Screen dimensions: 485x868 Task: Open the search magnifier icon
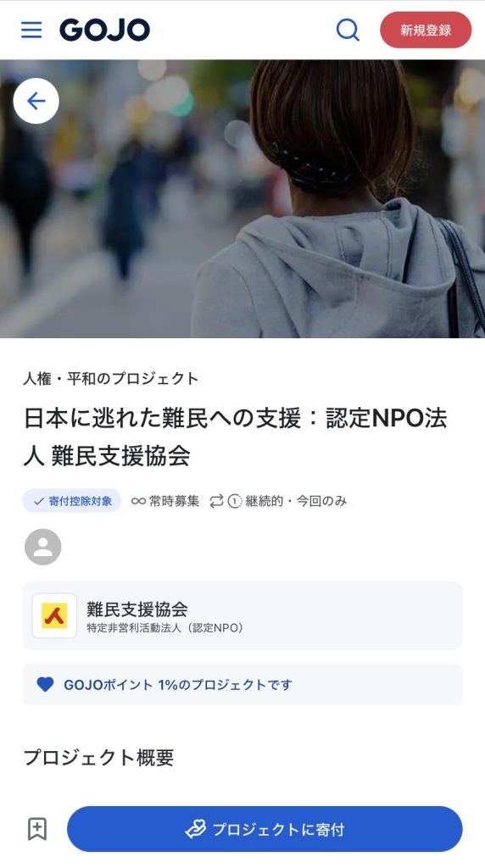348,30
